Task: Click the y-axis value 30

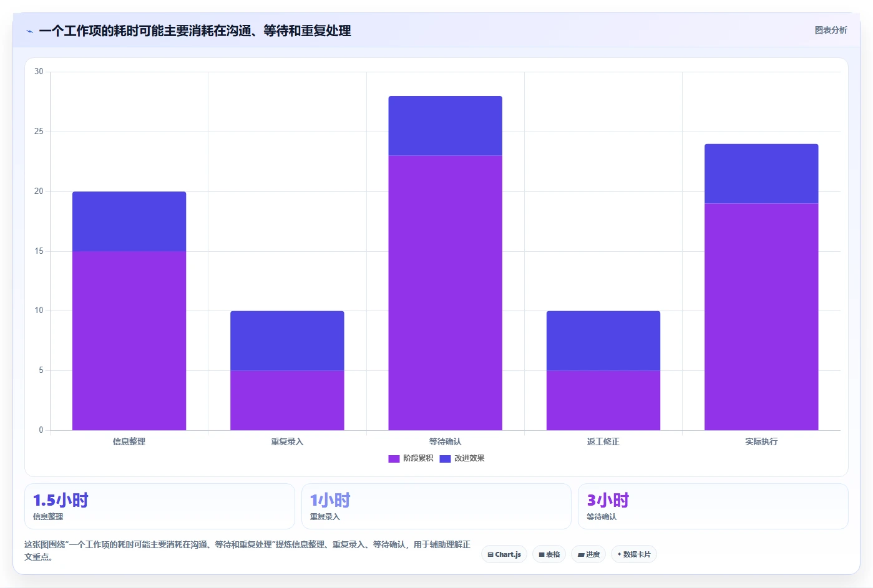Action: coord(39,72)
